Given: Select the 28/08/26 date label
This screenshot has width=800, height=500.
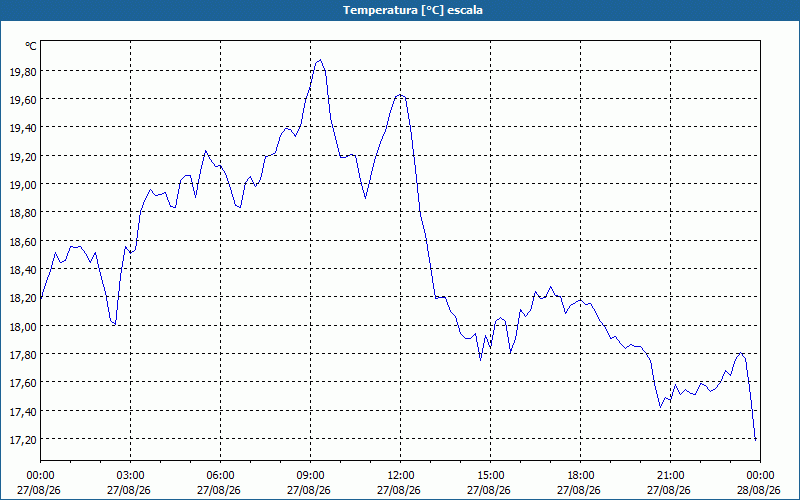Looking at the screenshot, I should (759, 490).
